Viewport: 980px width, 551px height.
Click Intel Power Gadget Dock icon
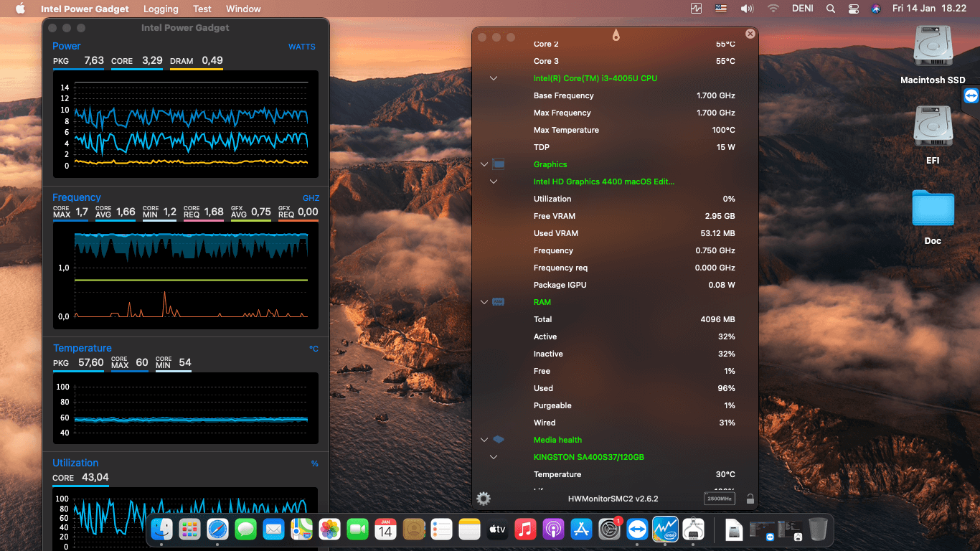click(x=665, y=529)
